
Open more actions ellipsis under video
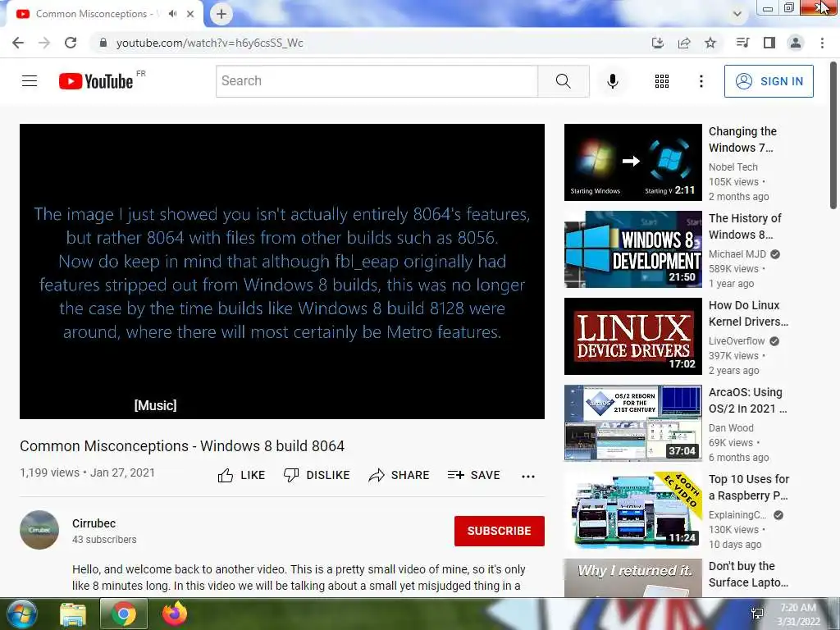pos(528,476)
